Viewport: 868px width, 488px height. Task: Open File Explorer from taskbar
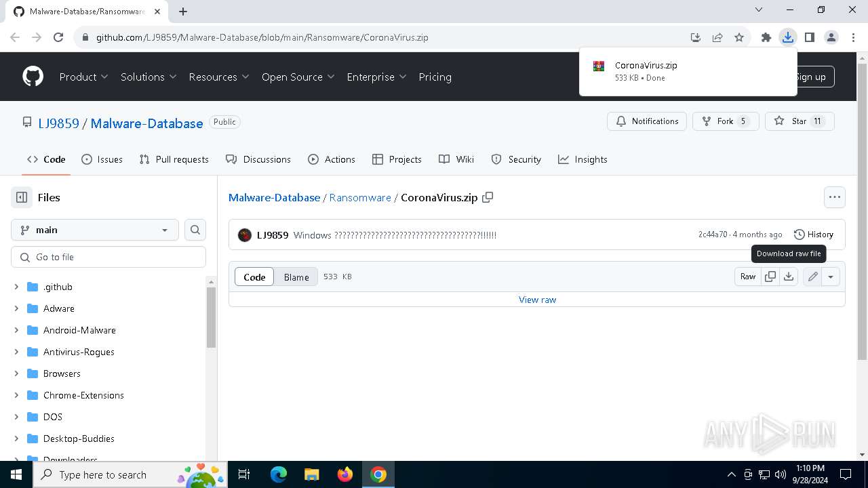[312, 474]
